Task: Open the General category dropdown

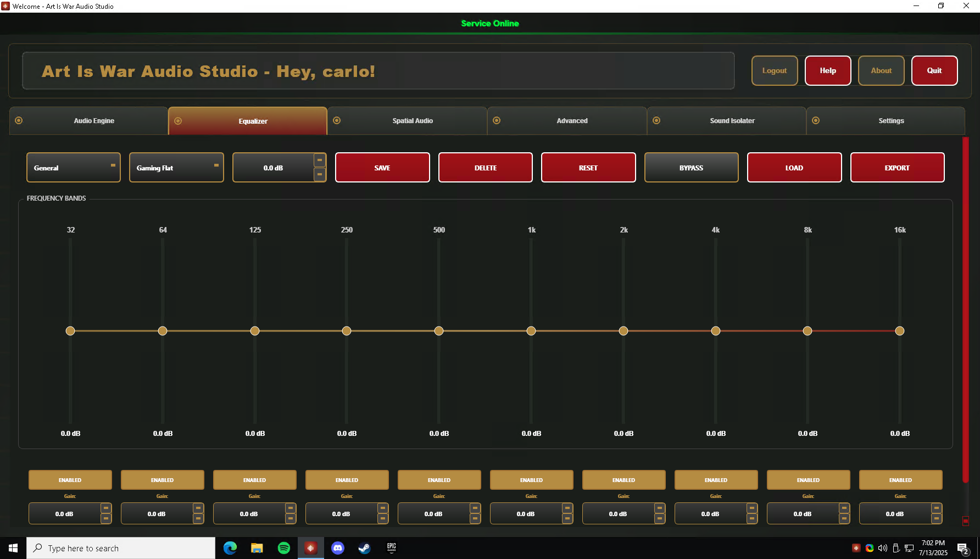Action: 74,168
